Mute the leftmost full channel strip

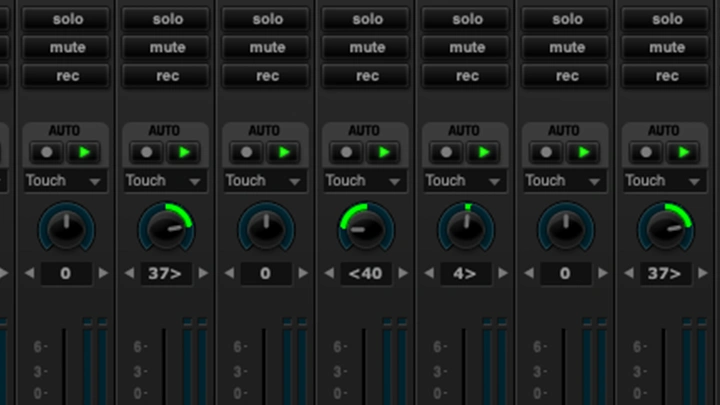click(x=66, y=47)
